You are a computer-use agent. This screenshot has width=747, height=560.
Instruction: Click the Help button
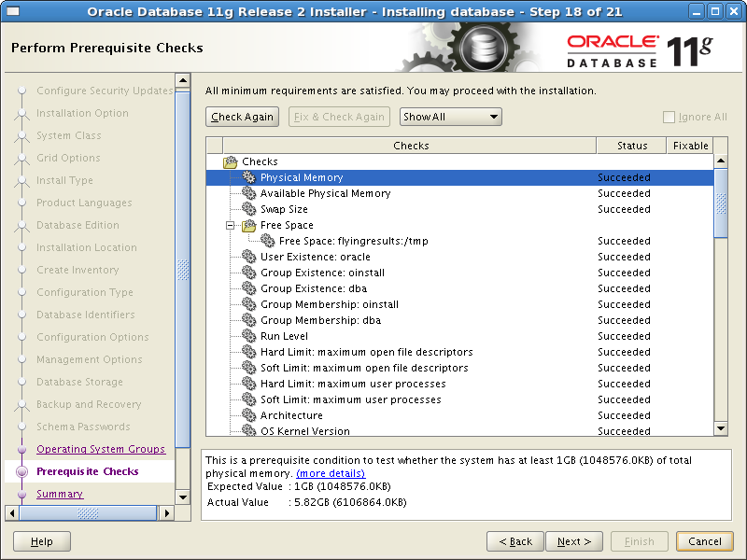point(42,541)
